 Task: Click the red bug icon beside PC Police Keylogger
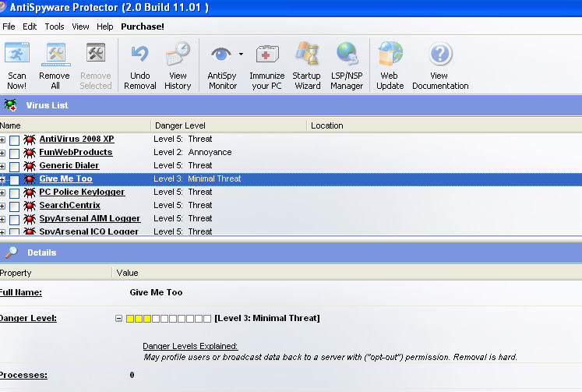click(x=30, y=192)
